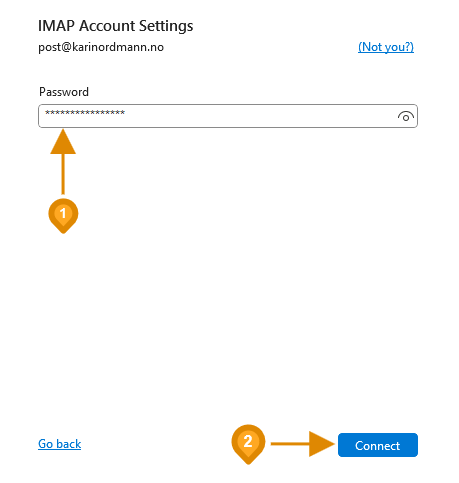Viewport: 459px width, 483px height.
Task: Click the number 1 inside the orange pin
Action: point(63,213)
